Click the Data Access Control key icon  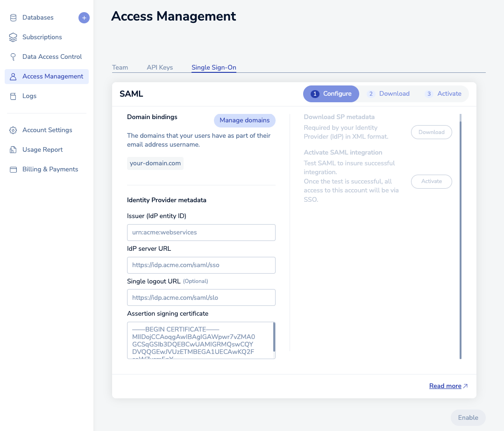click(13, 57)
